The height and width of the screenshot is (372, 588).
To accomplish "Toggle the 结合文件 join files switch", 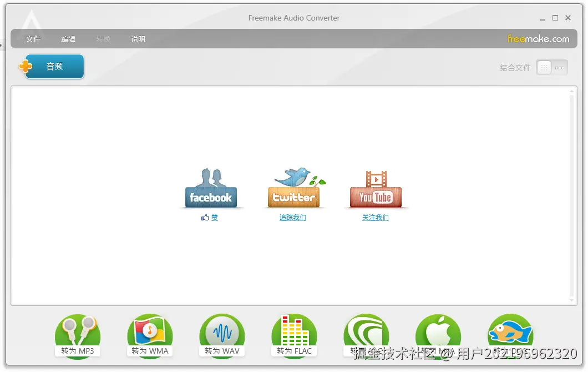I will (x=552, y=68).
